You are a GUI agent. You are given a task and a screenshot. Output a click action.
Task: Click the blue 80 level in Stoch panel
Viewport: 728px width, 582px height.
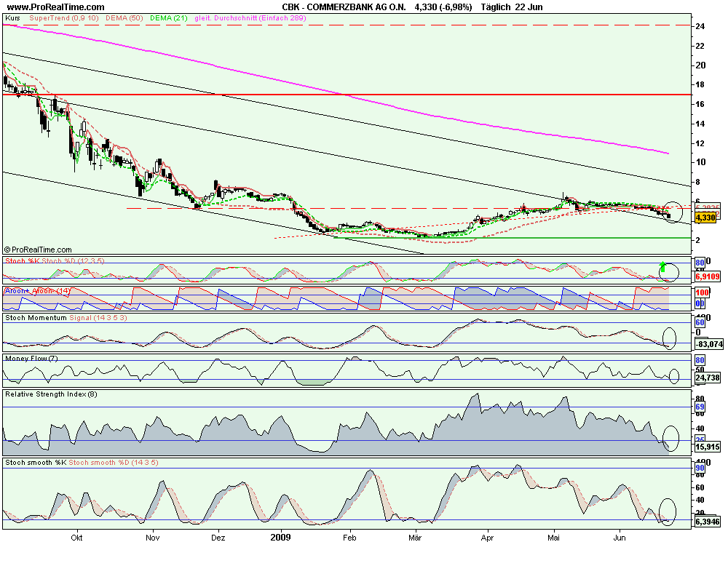(x=700, y=263)
